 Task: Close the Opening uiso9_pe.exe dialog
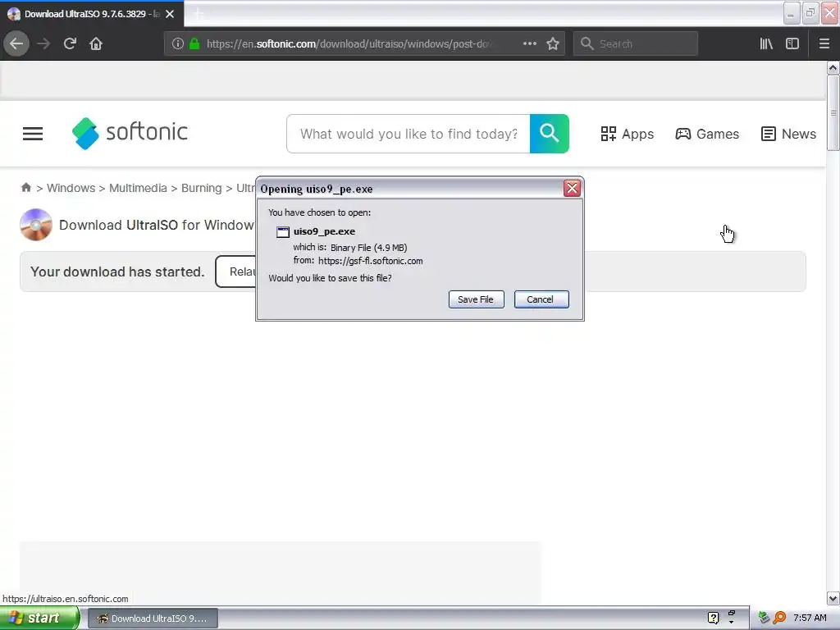pos(572,189)
